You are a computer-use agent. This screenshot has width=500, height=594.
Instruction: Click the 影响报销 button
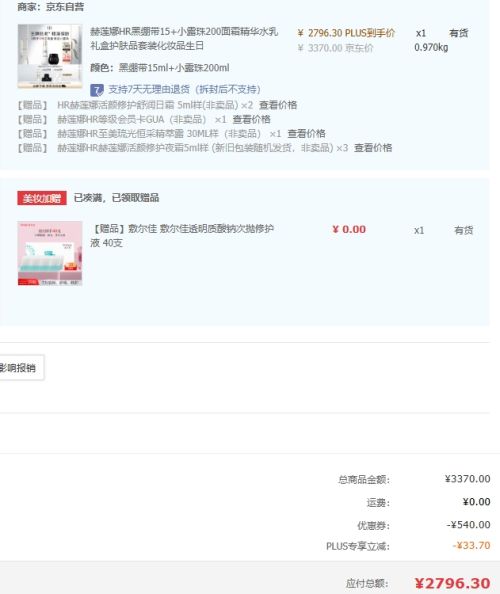click(x=22, y=367)
